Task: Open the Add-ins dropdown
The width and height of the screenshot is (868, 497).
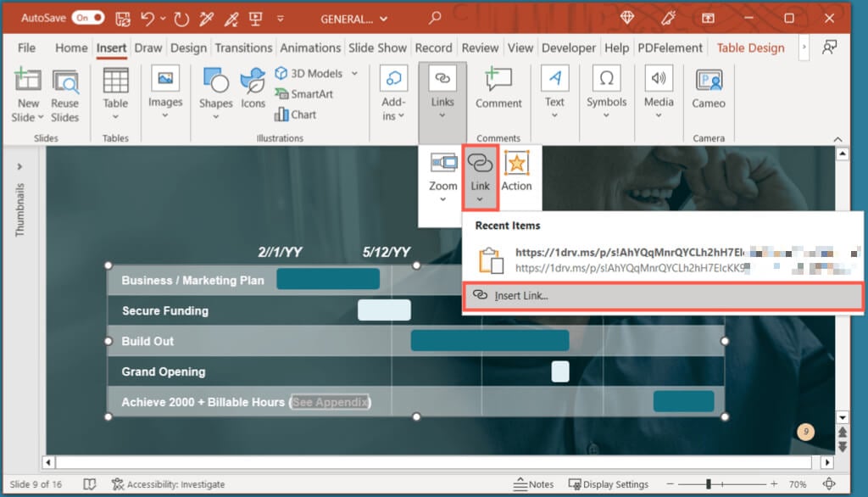Action: (393, 93)
